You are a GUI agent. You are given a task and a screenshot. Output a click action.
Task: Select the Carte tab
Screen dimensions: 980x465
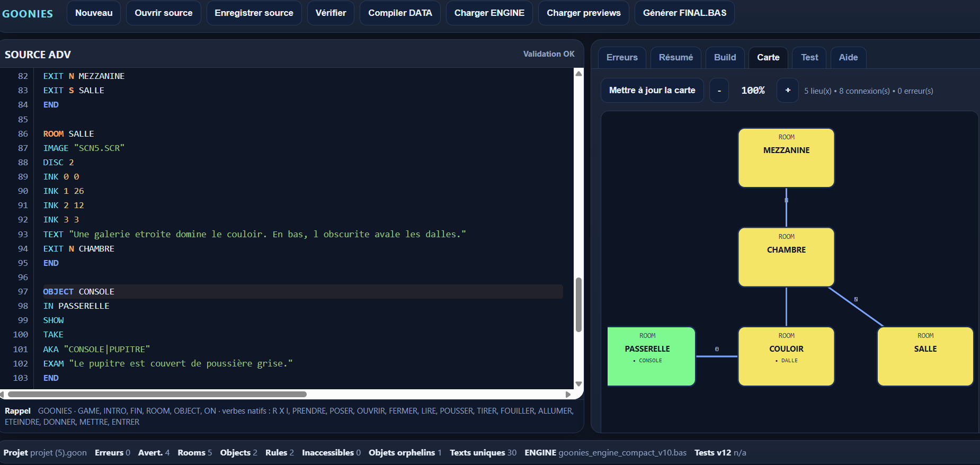(768, 57)
